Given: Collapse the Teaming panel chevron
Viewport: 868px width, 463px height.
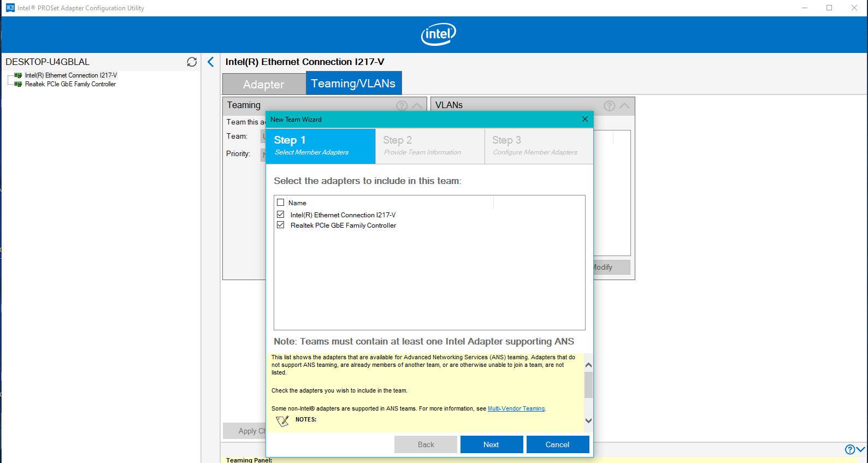Looking at the screenshot, I should tap(417, 105).
